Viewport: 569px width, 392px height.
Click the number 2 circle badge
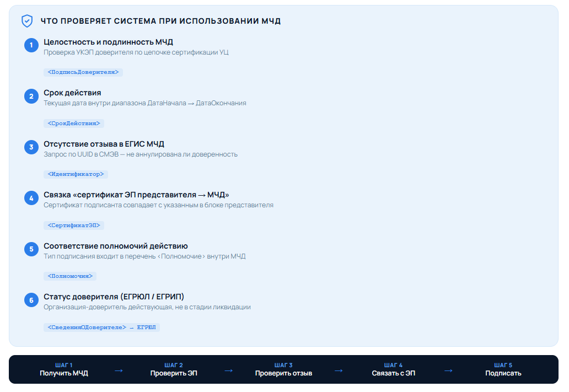click(31, 96)
